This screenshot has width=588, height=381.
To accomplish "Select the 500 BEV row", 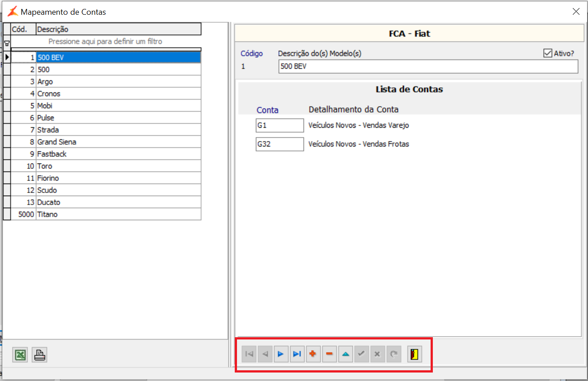I will (x=106, y=57).
